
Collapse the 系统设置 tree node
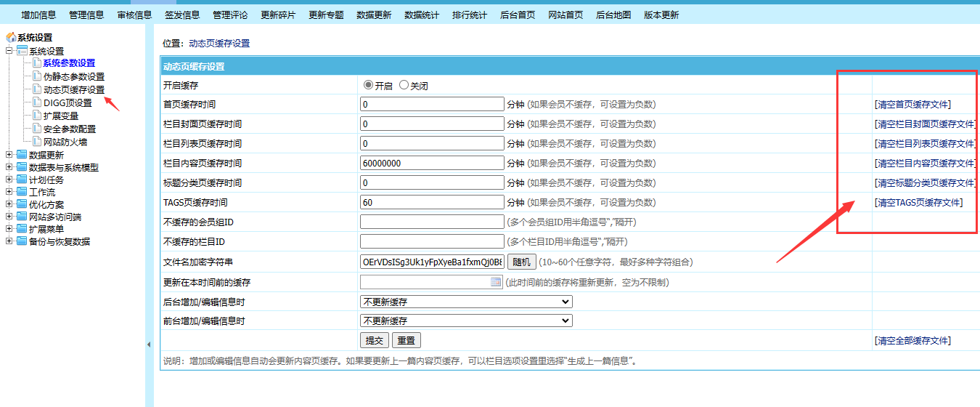[9, 51]
